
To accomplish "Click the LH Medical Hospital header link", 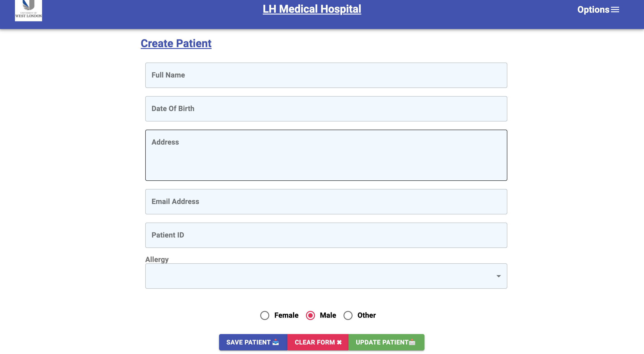I will [x=312, y=9].
